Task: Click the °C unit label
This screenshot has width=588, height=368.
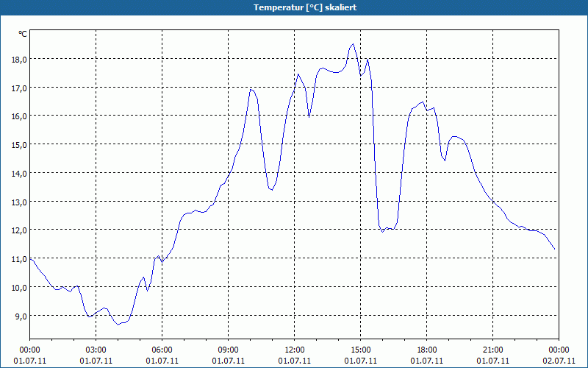Action: pyautogui.click(x=23, y=34)
